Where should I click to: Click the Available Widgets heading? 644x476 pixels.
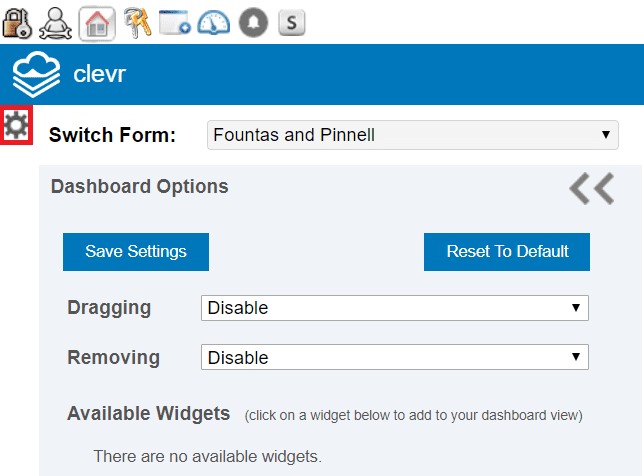(x=148, y=413)
